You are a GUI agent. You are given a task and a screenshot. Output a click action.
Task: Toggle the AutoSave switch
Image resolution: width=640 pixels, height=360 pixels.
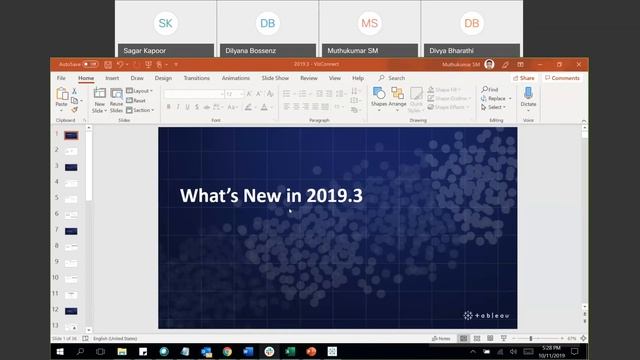coord(90,64)
